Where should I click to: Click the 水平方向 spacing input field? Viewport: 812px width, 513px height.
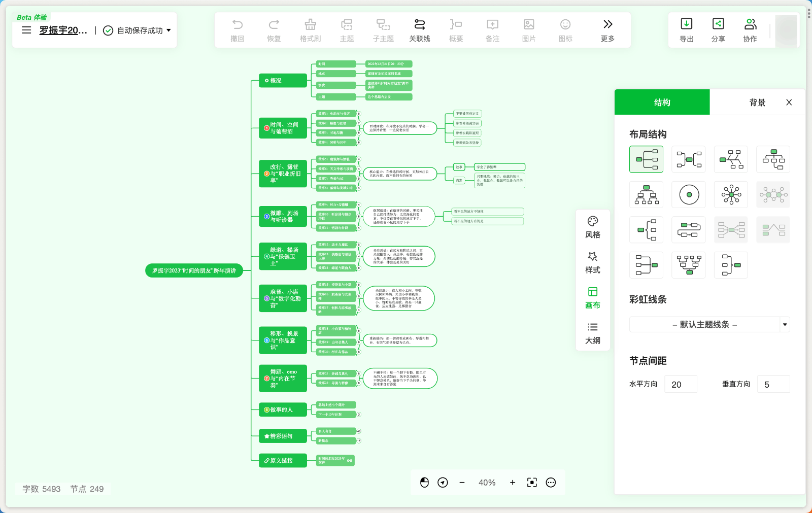[681, 384]
